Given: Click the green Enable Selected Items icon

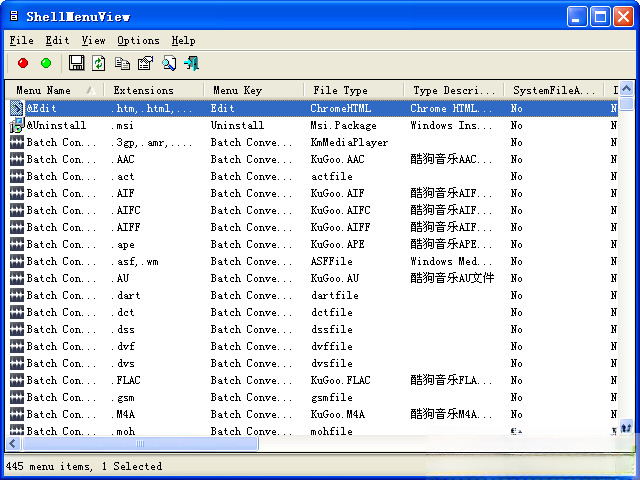Looking at the screenshot, I should pos(46,63).
